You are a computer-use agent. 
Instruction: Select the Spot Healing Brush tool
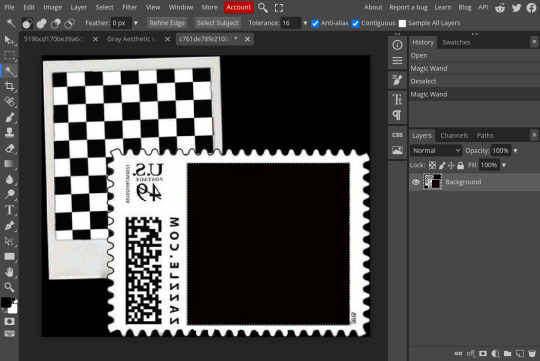pos(9,102)
